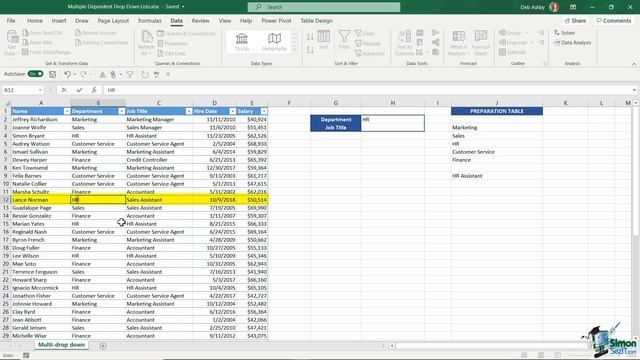Screen dimensions: 640x360
Task: Click the Lance Norman cell
Action: [41, 200]
